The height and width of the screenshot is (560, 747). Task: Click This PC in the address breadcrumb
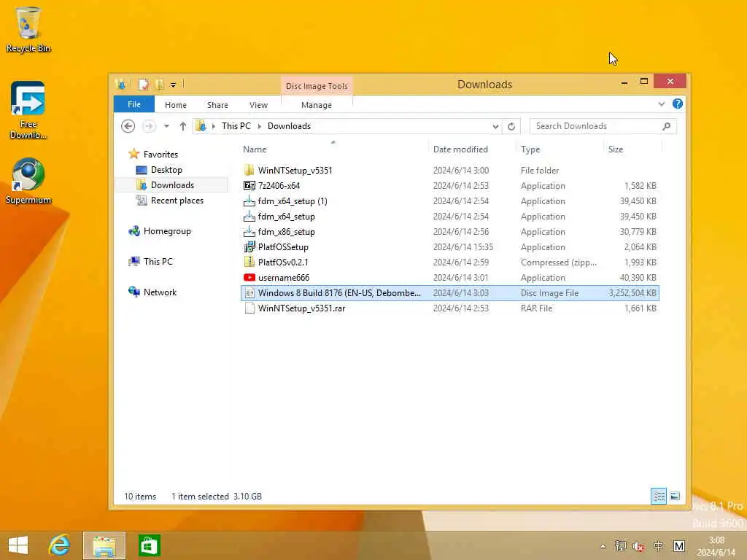(236, 126)
